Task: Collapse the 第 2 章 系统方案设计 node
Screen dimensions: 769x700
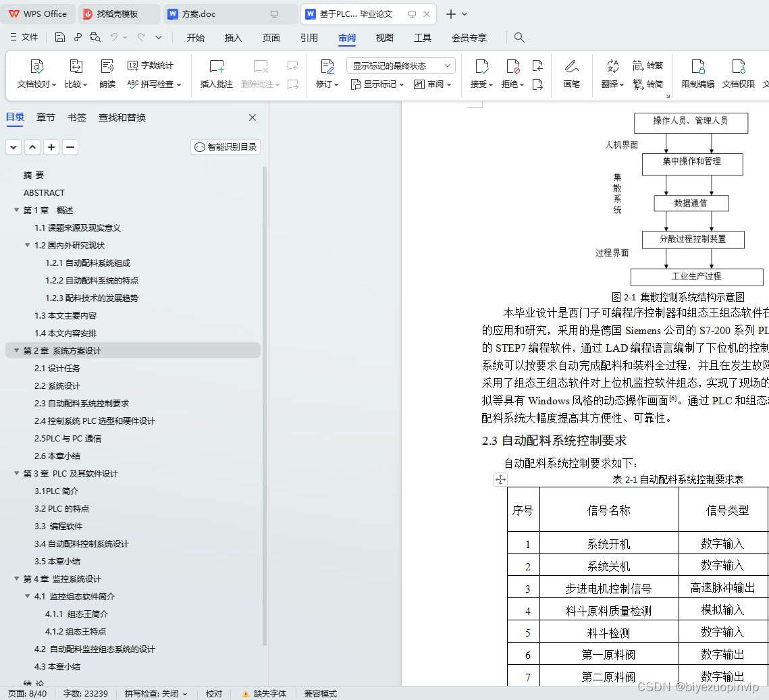Action: click(17, 350)
